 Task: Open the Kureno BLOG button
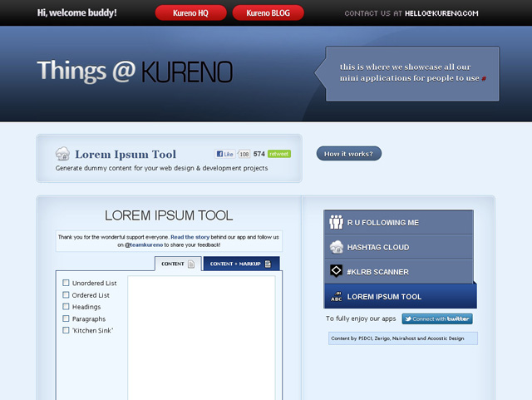tap(268, 13)
